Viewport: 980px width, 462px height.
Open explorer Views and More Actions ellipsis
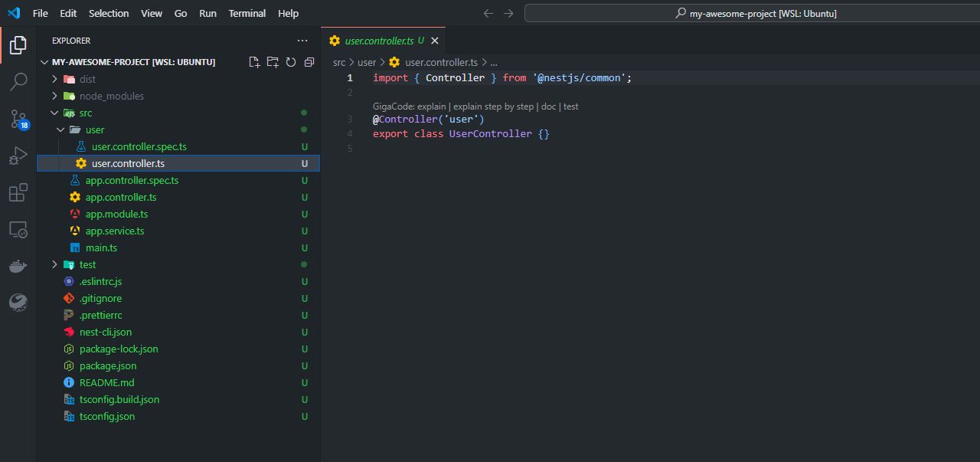coord(302,41)
